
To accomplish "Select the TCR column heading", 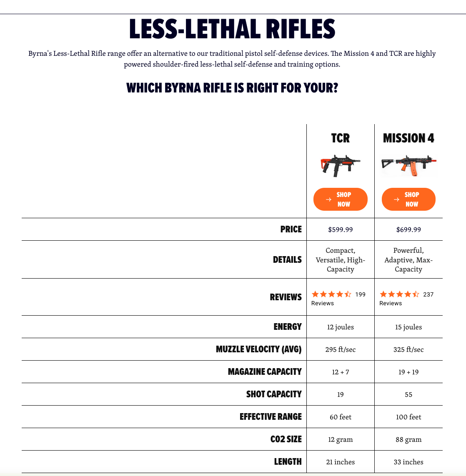I will coord(340,138).
